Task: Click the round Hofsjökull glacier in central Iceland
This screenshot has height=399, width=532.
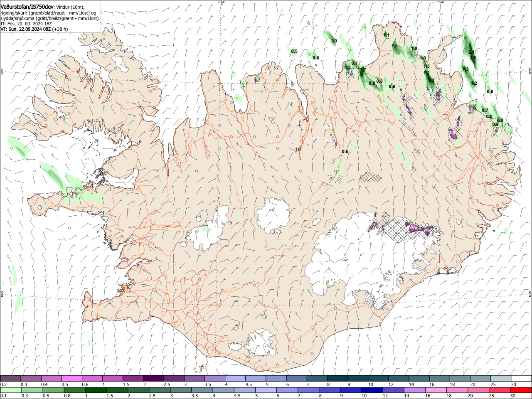Action: [x=273, y=216]
